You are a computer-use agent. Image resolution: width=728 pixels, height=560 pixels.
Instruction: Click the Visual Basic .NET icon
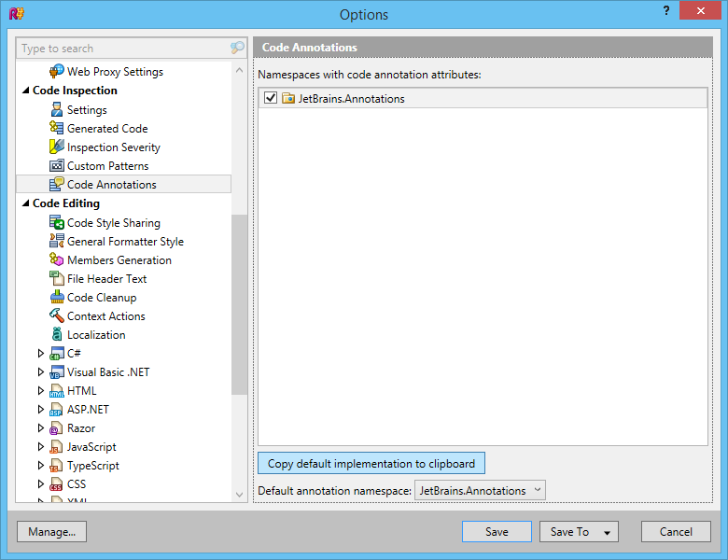[x=57, y=372]
